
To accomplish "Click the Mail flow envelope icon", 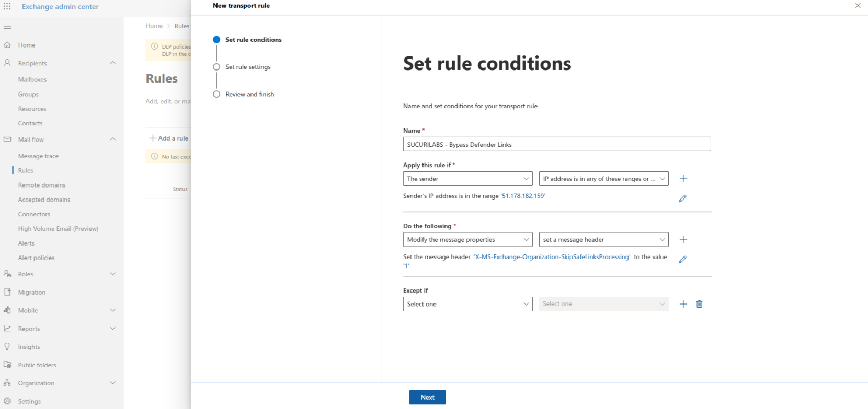I will (x=7, y=139).
